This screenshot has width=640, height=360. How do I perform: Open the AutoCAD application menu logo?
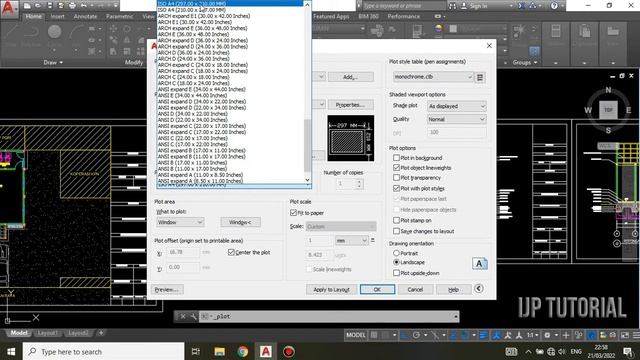(x=8, y=8)
